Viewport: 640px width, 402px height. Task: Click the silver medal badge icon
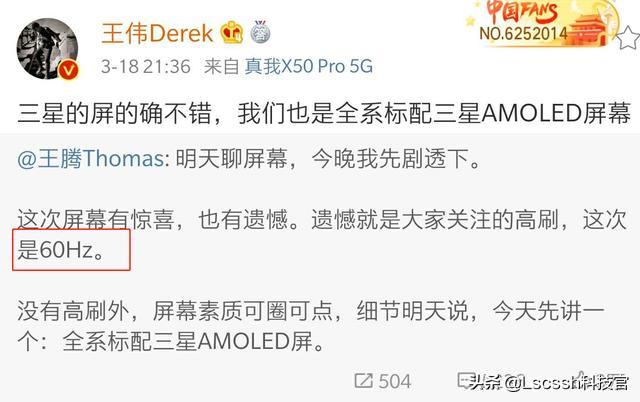coord(260,32)
